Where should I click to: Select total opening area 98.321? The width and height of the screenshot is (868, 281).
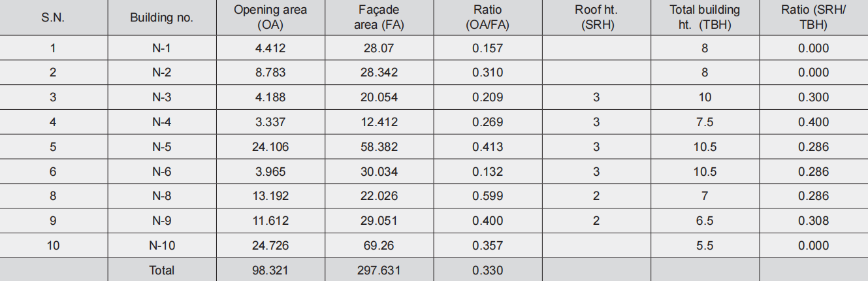[270, 270]
